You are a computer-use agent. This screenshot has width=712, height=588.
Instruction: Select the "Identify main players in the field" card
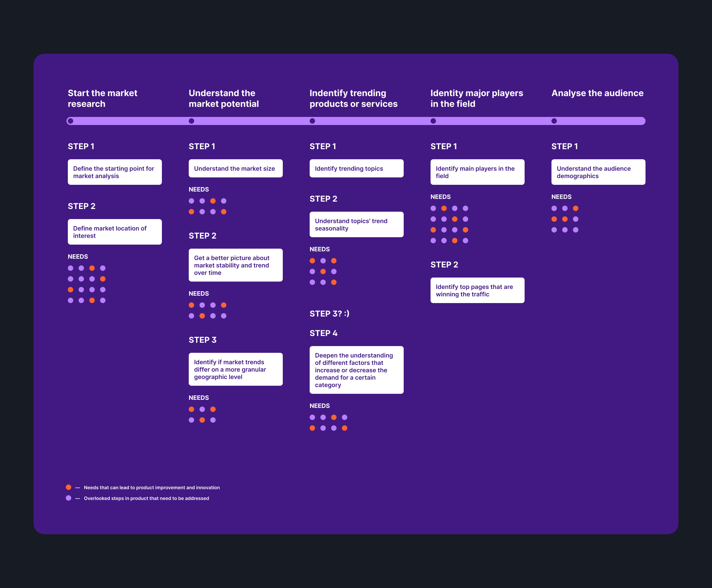[477, 172]
